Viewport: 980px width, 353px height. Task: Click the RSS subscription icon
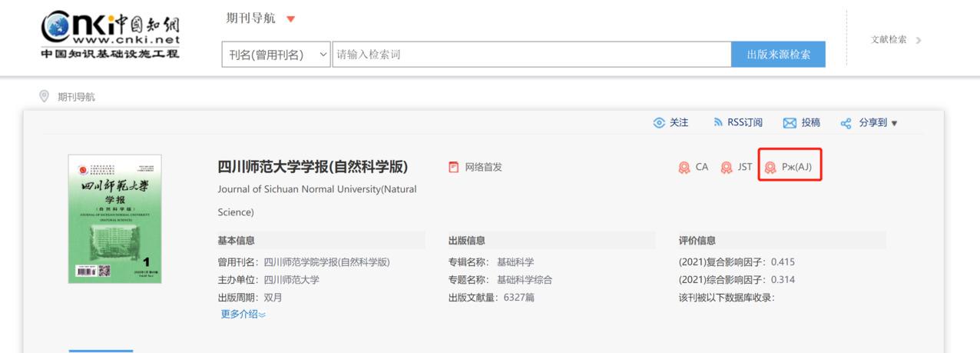[x=718, y=123]
